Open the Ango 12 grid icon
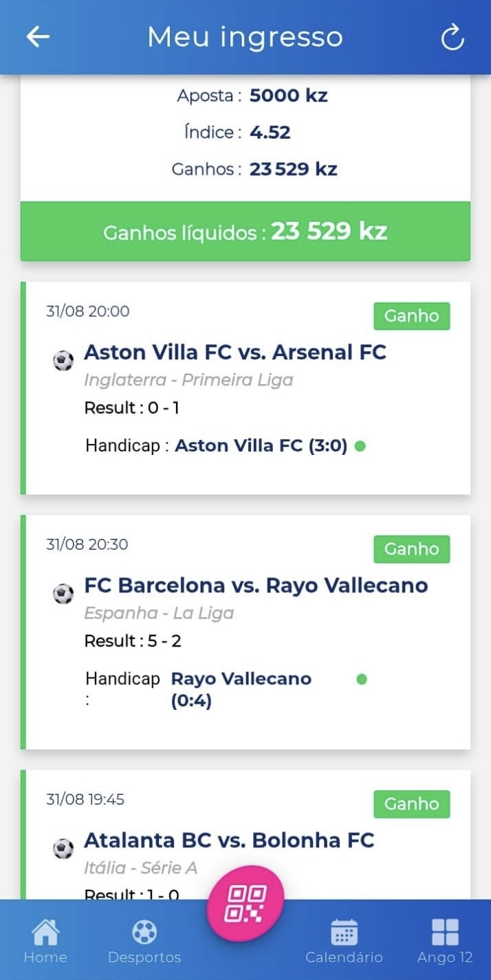 coord(445,932)
